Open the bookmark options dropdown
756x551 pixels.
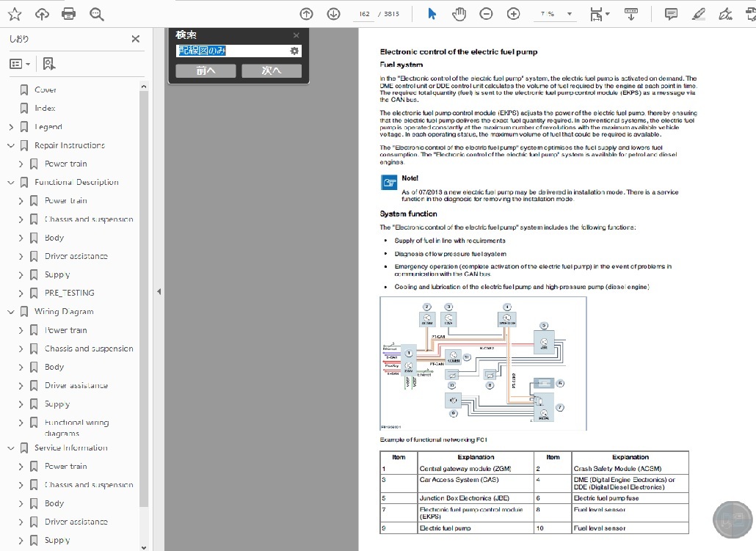point(20,64)
